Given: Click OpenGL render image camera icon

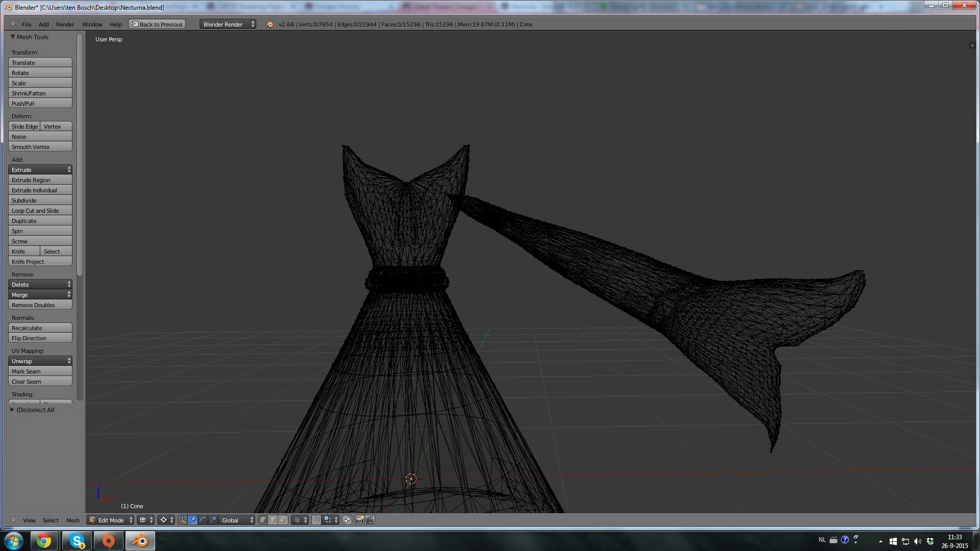Looking at the screenshot, I should (359, 520).
